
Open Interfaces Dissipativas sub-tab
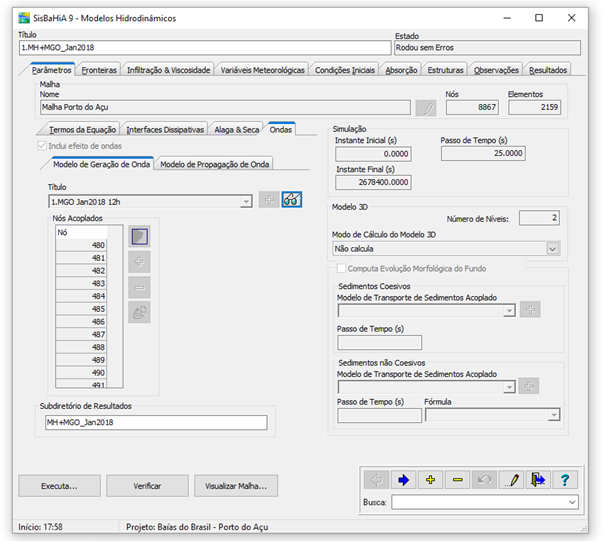pos(165,130)
